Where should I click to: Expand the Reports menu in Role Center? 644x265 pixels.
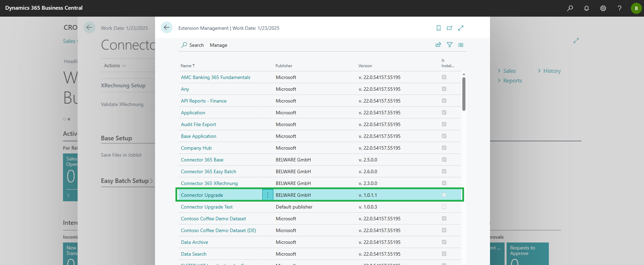pyautogui.click(x=510, y=80)
